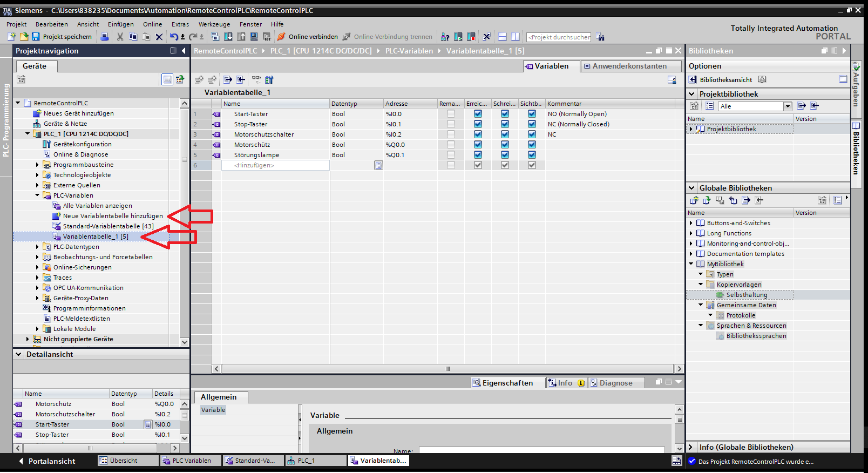
Task: Toggle Sichtbar checkbox for Stop-Taster
Action: (532, 124)
